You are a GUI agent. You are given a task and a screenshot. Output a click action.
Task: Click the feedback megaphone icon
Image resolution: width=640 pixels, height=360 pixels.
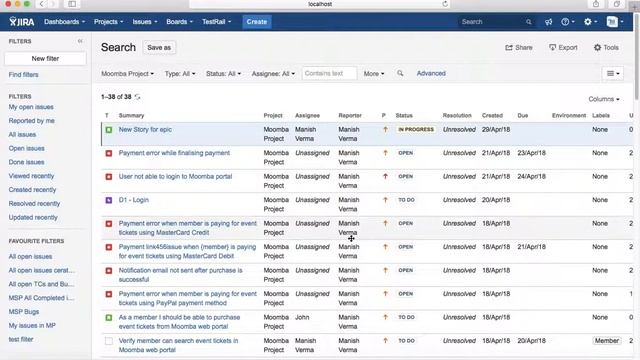(x=548, y=22)
